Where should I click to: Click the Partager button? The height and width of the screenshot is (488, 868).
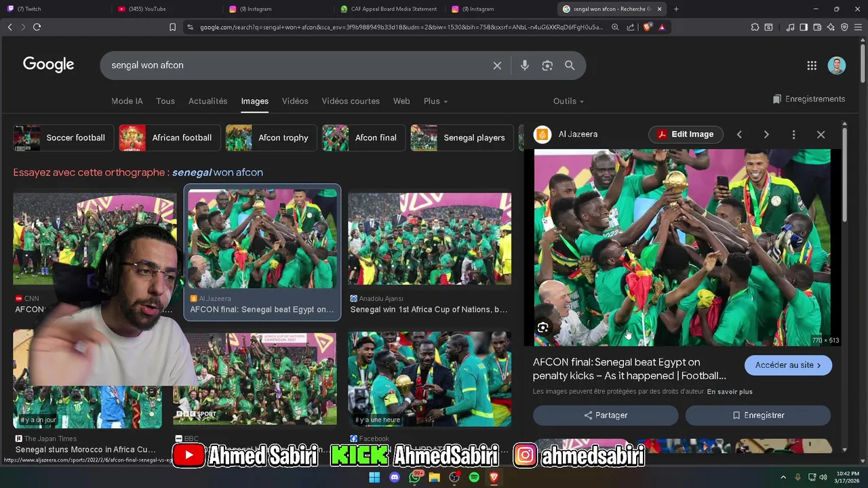point(606,415)
